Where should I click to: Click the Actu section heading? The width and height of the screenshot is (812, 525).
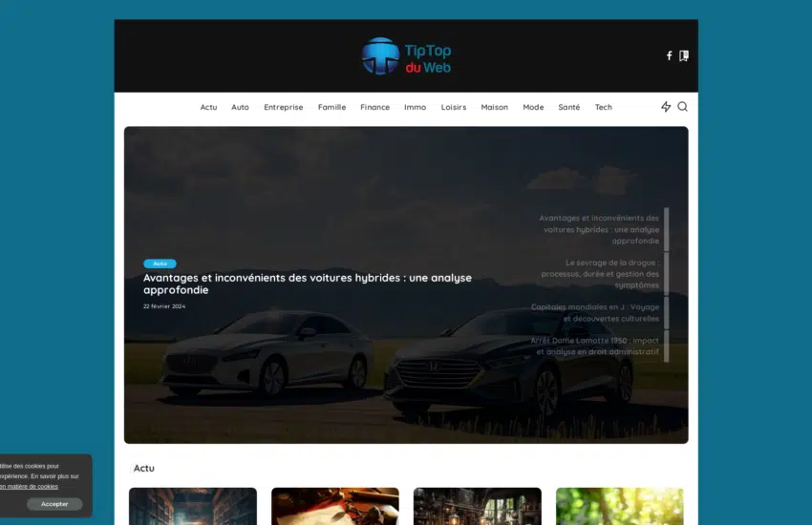pos(144,468)
